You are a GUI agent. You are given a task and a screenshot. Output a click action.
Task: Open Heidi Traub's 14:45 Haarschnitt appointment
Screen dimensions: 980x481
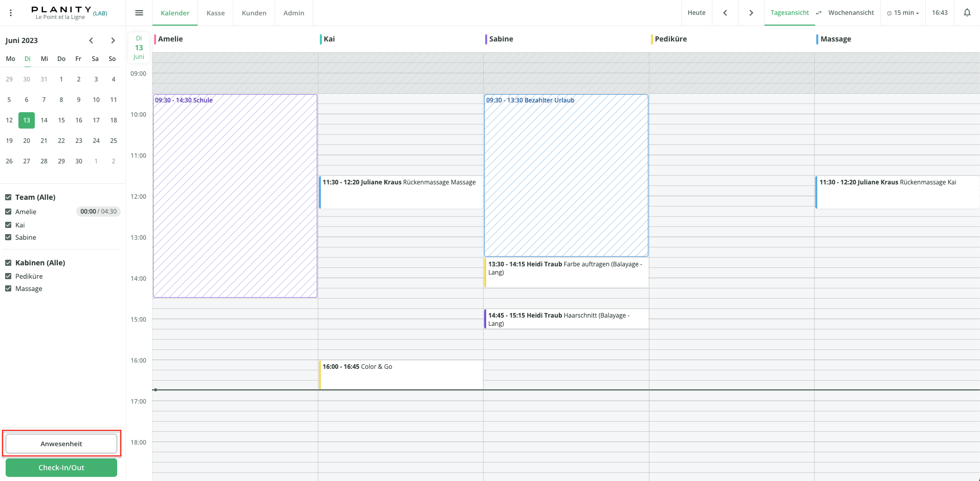[566, 319]
